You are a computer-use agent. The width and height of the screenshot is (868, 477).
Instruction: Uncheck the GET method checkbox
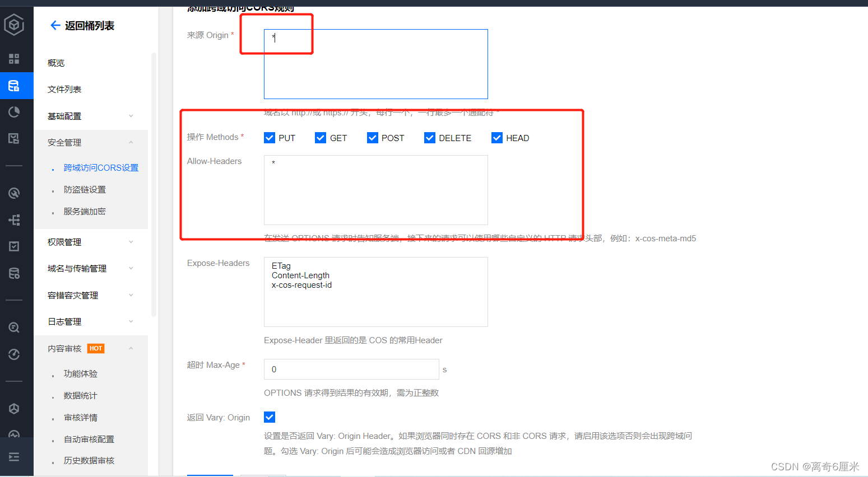point(321,138)
